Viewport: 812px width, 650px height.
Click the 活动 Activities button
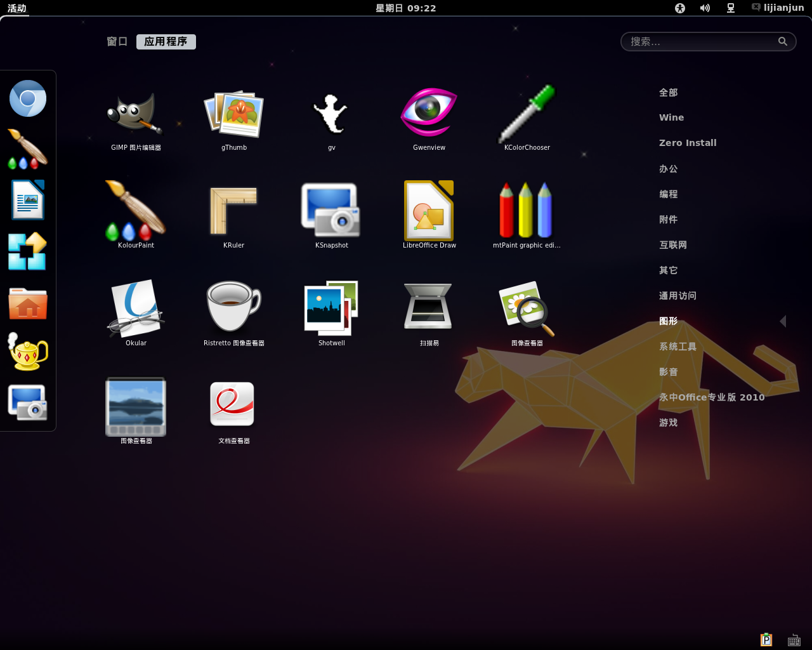click(17, 8)
